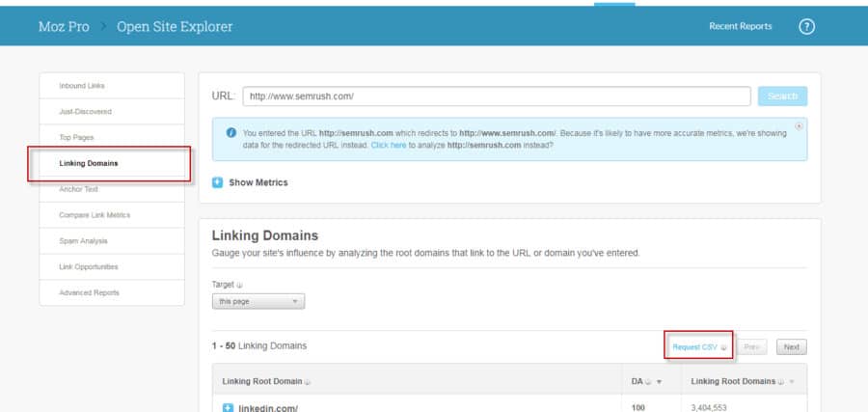
Task: Click the Prev page button
Action: pos(751,347)
